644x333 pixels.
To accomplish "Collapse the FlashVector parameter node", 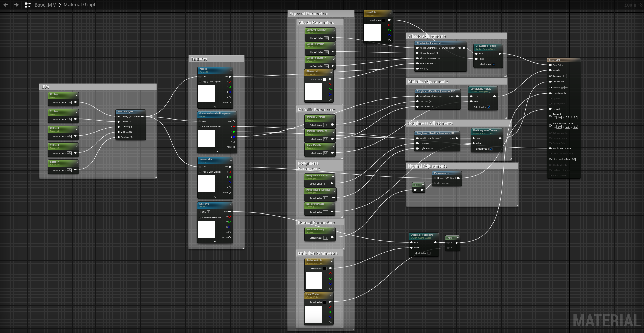I will (331, 295).
